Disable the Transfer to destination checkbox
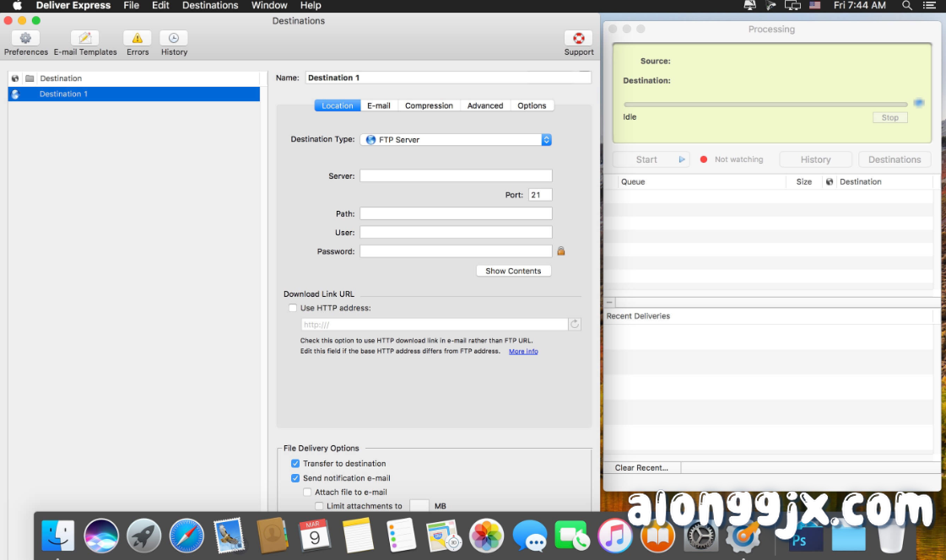Viewport: 946px width, 560px height. point(295,463)
